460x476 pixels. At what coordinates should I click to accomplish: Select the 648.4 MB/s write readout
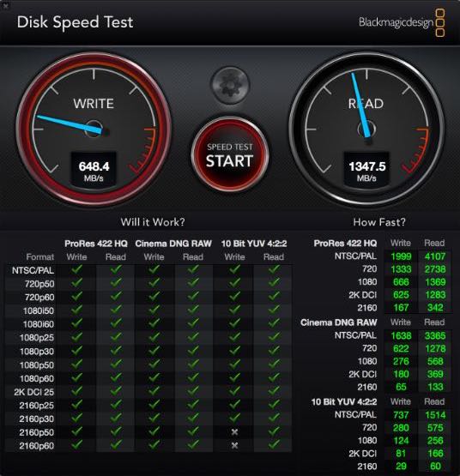pyautogui.click(x=94, y=169)
